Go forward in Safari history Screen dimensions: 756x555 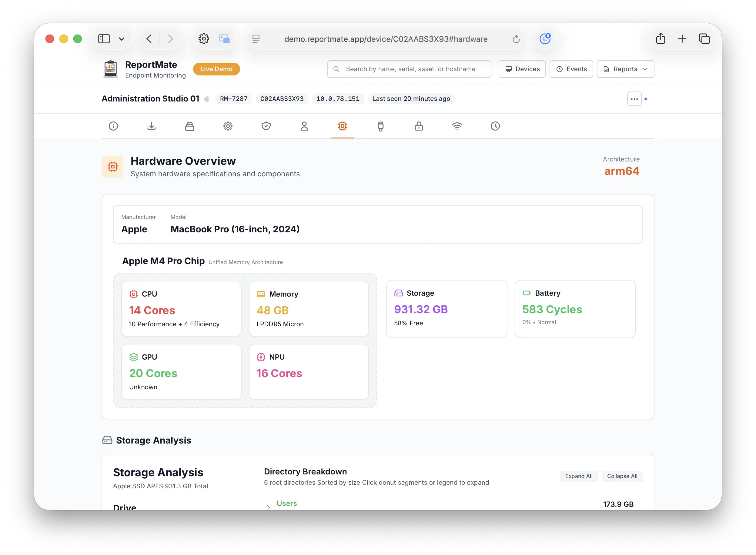coord(170,39)
